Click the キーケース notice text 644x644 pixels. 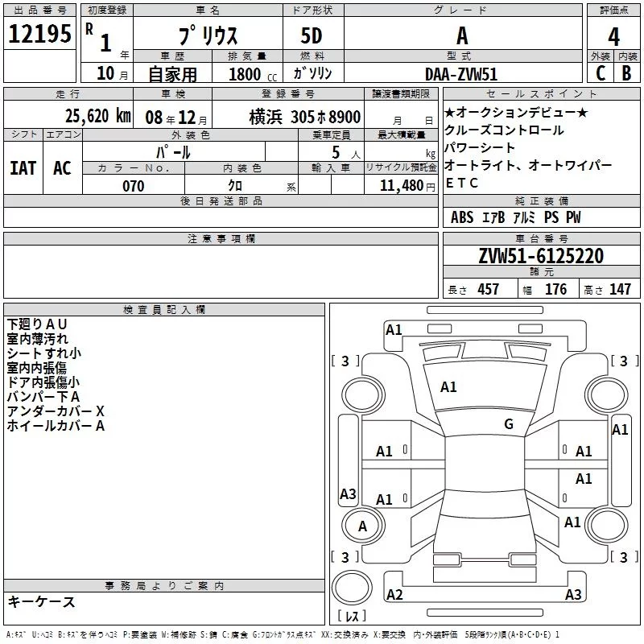[42, 602]
